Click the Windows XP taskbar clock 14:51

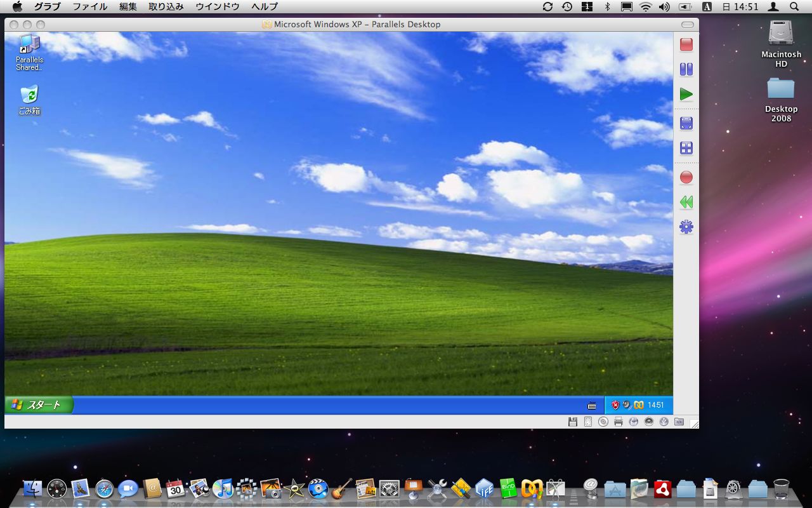pos(656,405)
